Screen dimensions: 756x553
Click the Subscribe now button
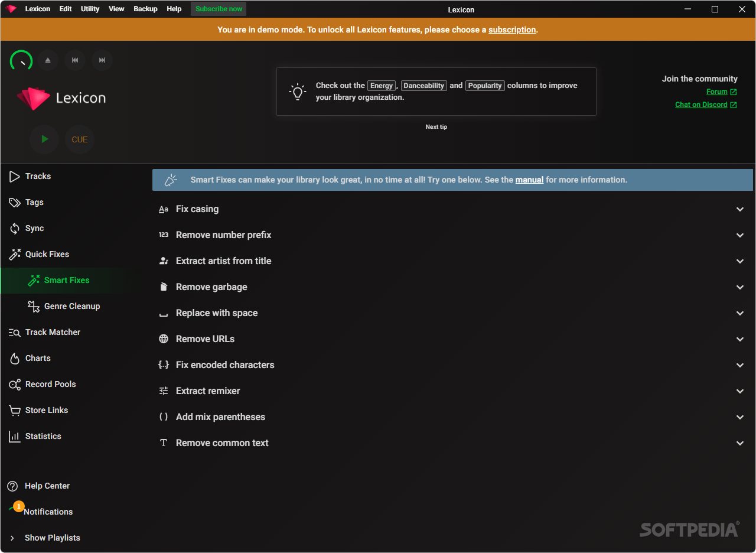click(x=219, y=9)
